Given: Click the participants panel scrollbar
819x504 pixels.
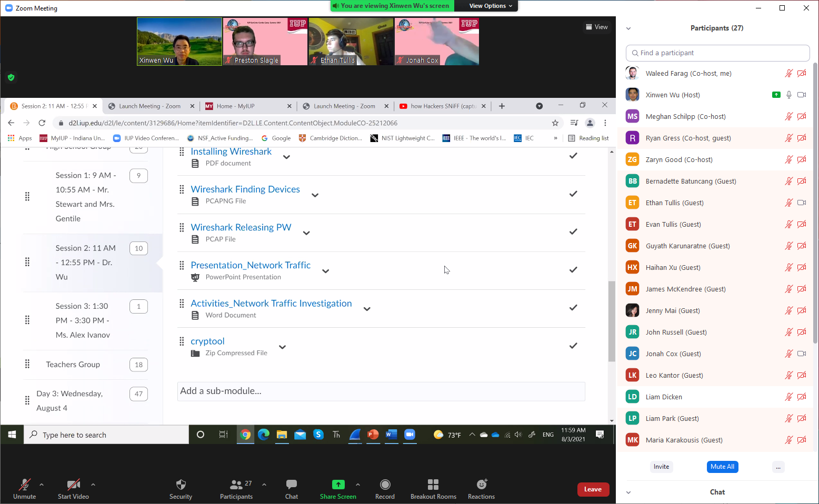Looking at the screenshot, I should point(816,203).
